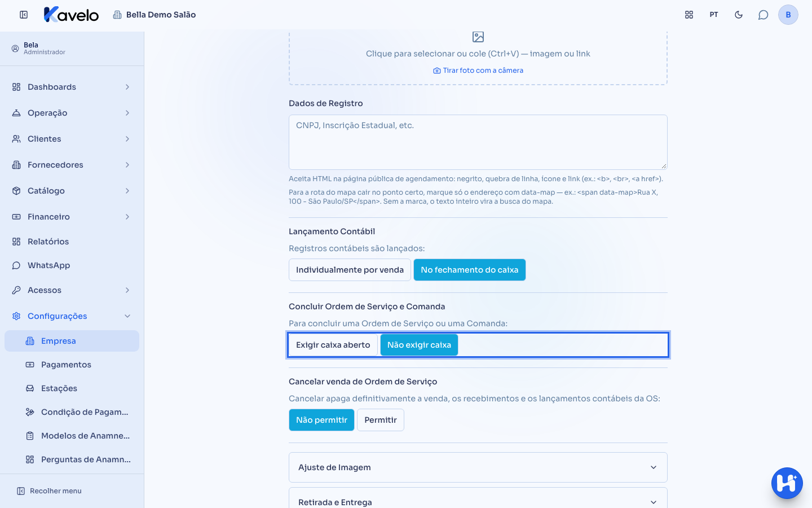Select No fechamento do caixa option
This screenshot has height=508, width=812.
tap(470, 270)
